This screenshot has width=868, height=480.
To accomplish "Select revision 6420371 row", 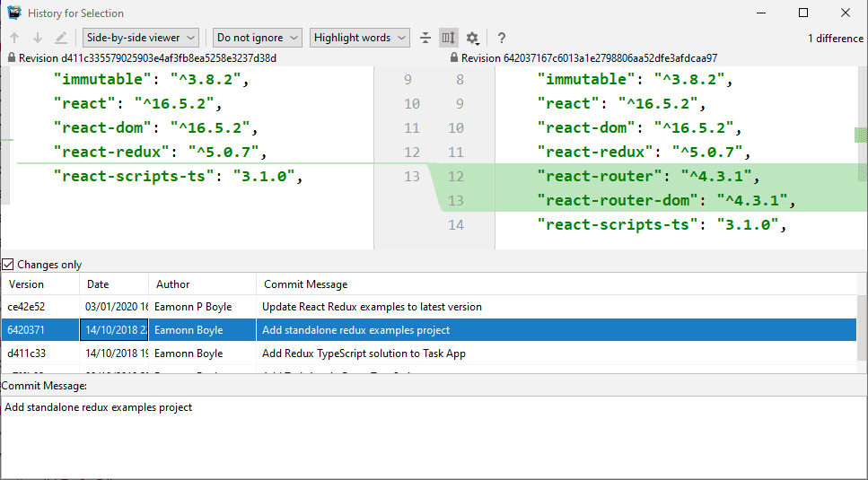I will tap(428, 330).
